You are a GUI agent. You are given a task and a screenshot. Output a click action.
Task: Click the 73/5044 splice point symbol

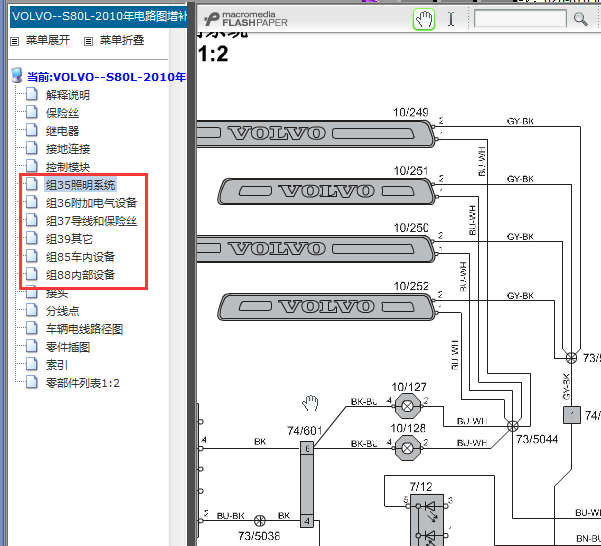click(512, 426)
